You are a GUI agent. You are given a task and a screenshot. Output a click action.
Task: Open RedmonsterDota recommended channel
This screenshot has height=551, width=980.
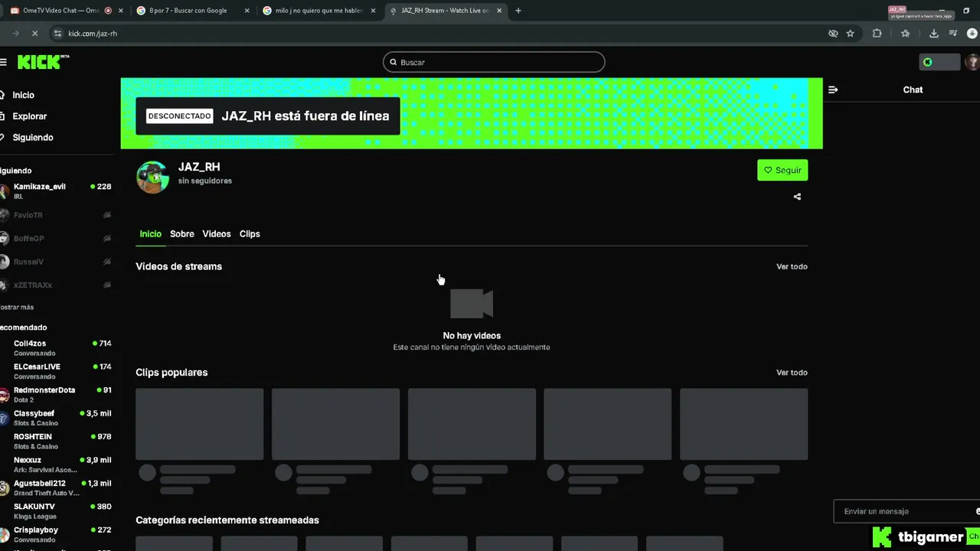[x=56, y=395]
